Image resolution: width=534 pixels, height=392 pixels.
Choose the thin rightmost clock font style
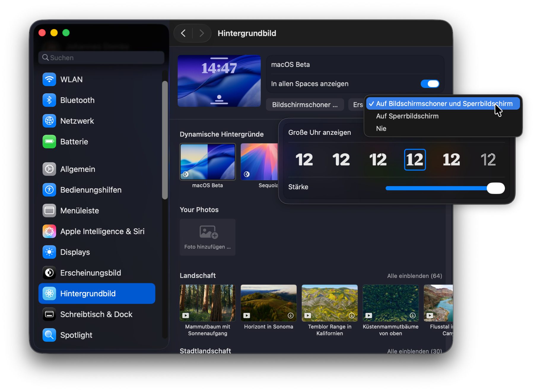click(488, 160)
